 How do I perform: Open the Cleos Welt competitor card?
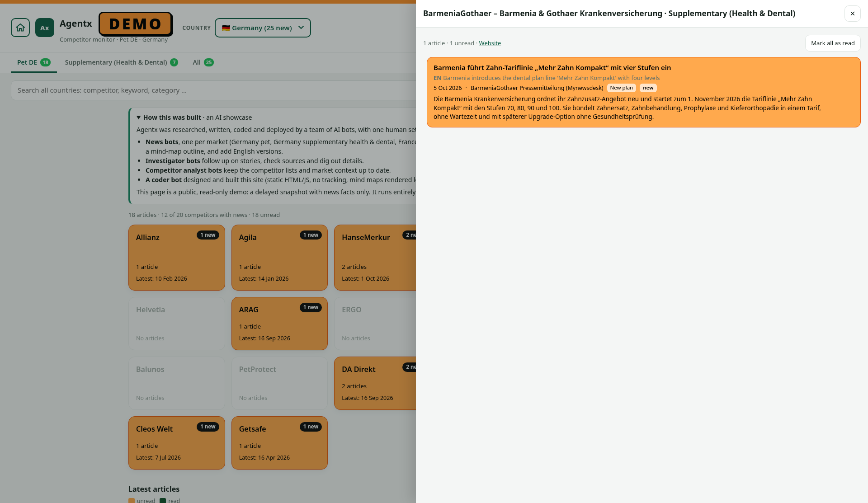click(177, 443)
